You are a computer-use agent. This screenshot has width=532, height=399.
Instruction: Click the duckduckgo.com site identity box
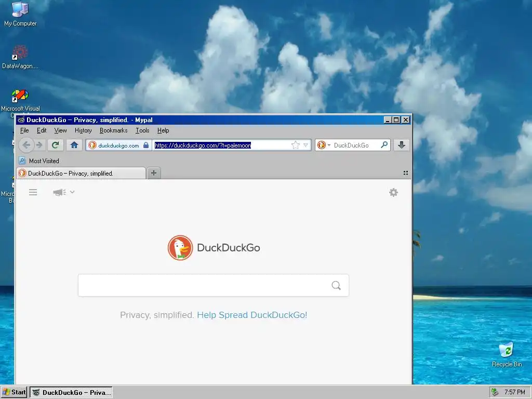pyautogui.click(x=118, y=145)
